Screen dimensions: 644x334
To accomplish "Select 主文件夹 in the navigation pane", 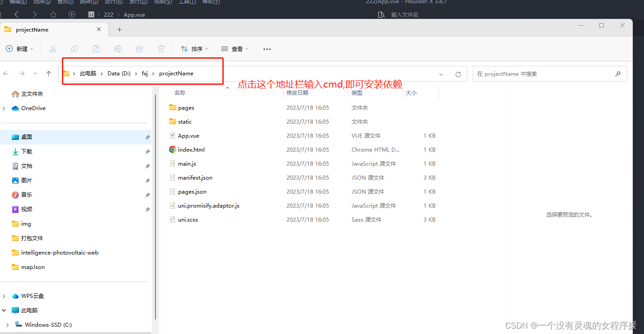I will (x=32, y=94).
